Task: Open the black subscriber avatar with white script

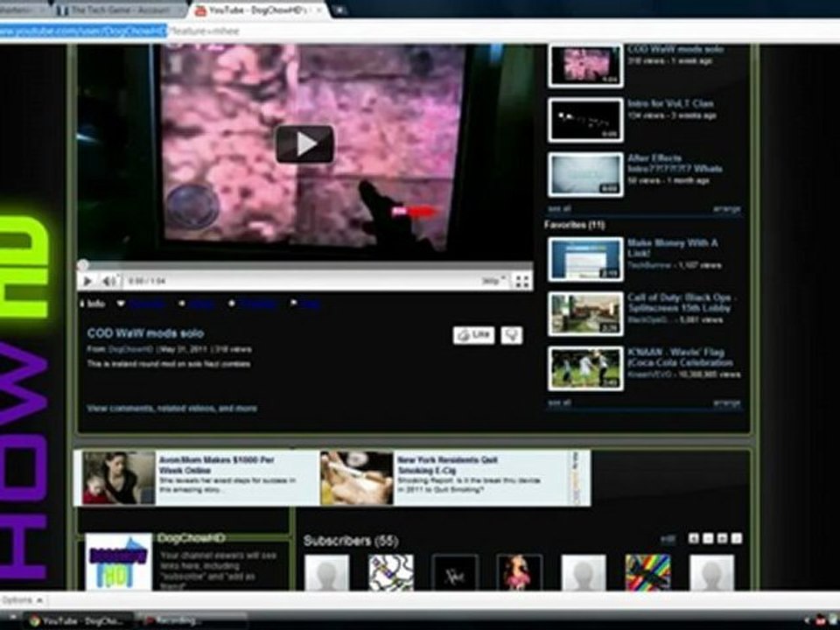Action: pyautogui.click(x=455, y=572)
